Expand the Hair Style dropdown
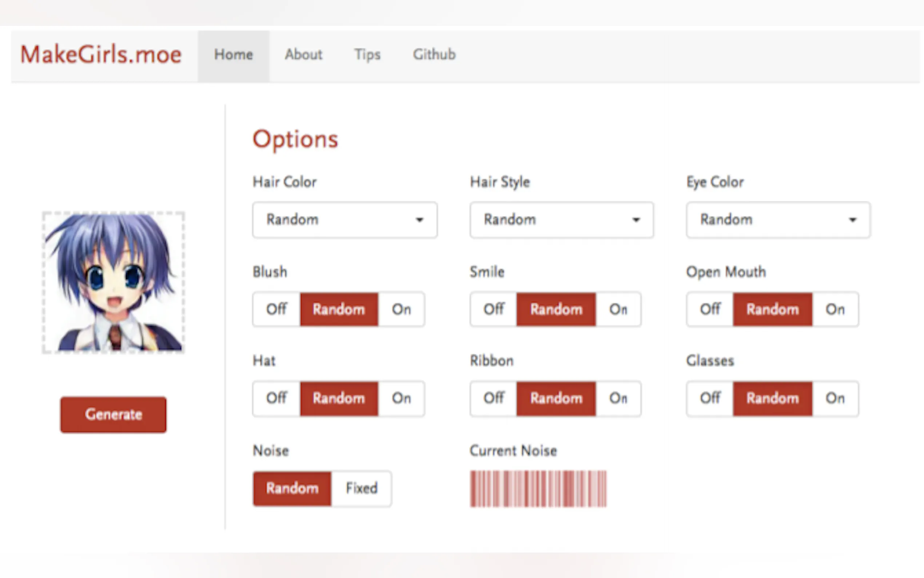 pyautogui.click(x=561, y=220)
